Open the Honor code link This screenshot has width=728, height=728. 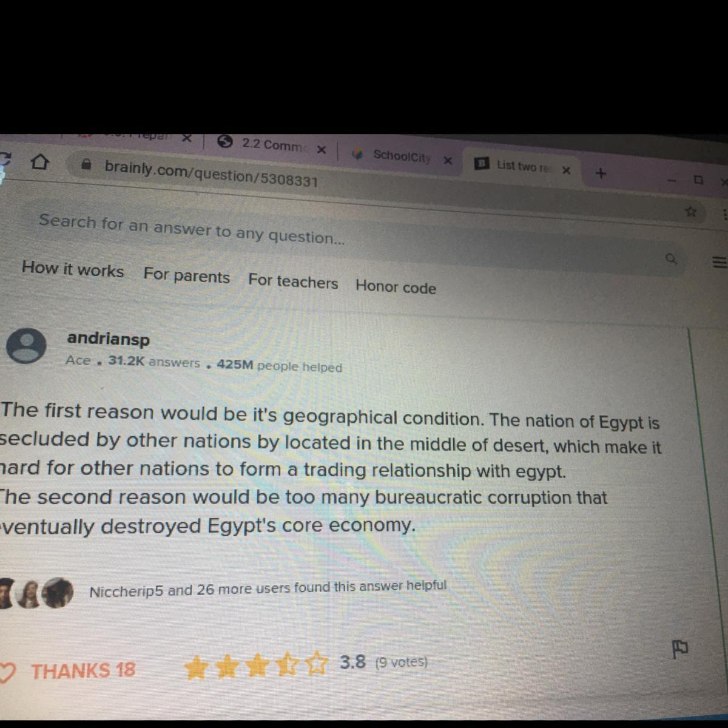(396, 286)
